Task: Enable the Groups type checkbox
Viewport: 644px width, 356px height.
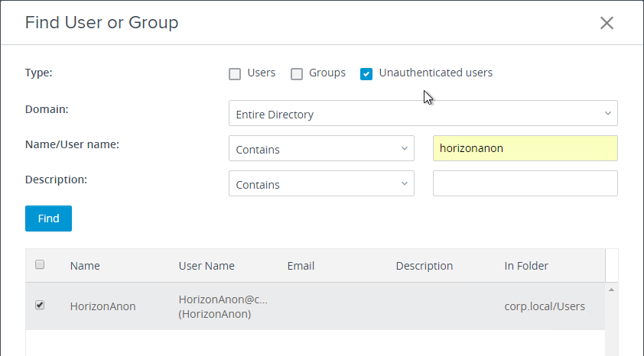Action: coord(297,74)
